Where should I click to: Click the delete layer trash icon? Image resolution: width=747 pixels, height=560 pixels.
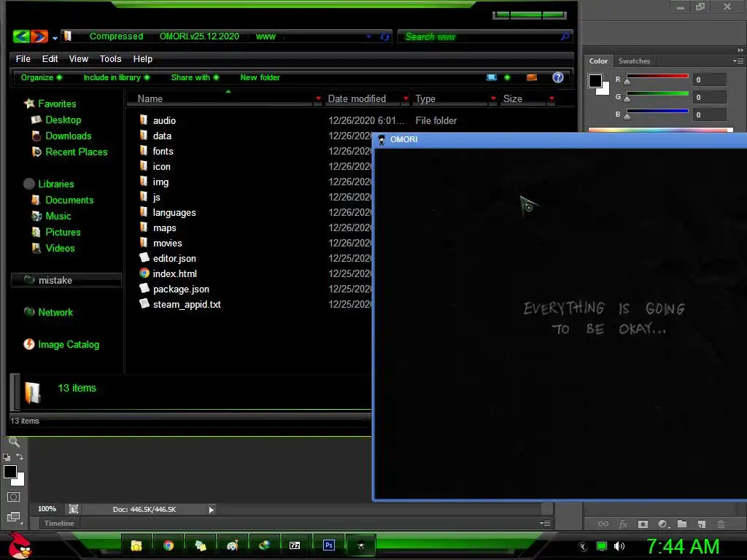[721, 524]
